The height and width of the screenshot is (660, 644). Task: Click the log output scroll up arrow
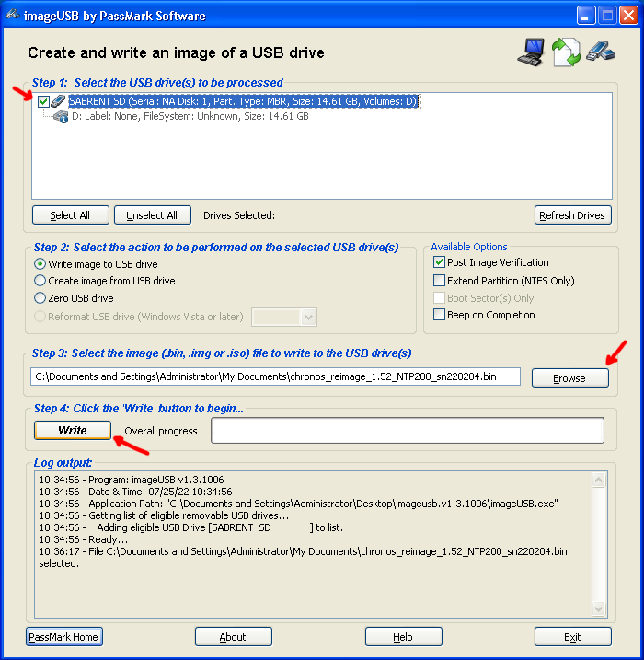coord(598,480)
